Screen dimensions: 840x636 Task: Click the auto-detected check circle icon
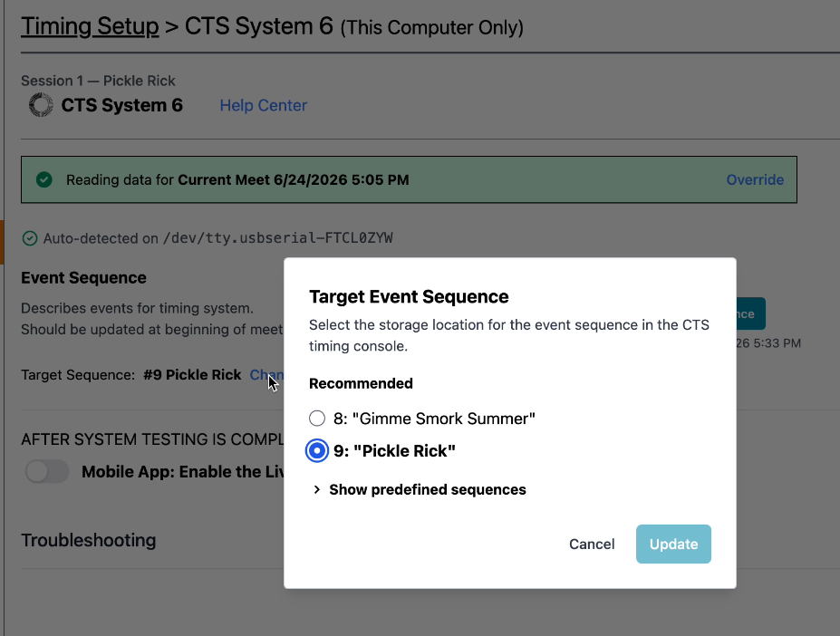(x=30, y=238)
